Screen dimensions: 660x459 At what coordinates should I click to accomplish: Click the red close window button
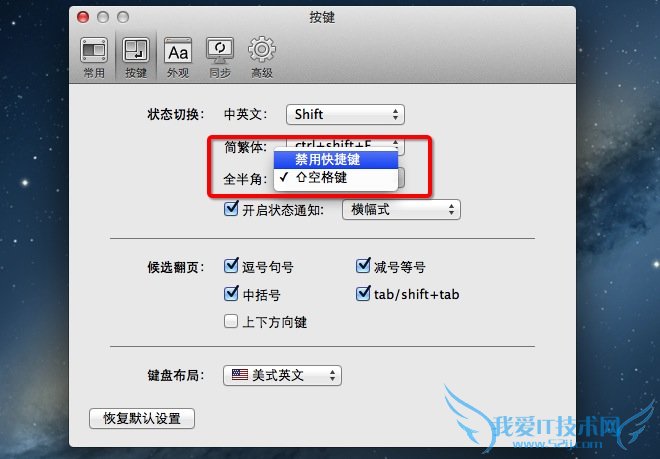[x=83, y=17]
